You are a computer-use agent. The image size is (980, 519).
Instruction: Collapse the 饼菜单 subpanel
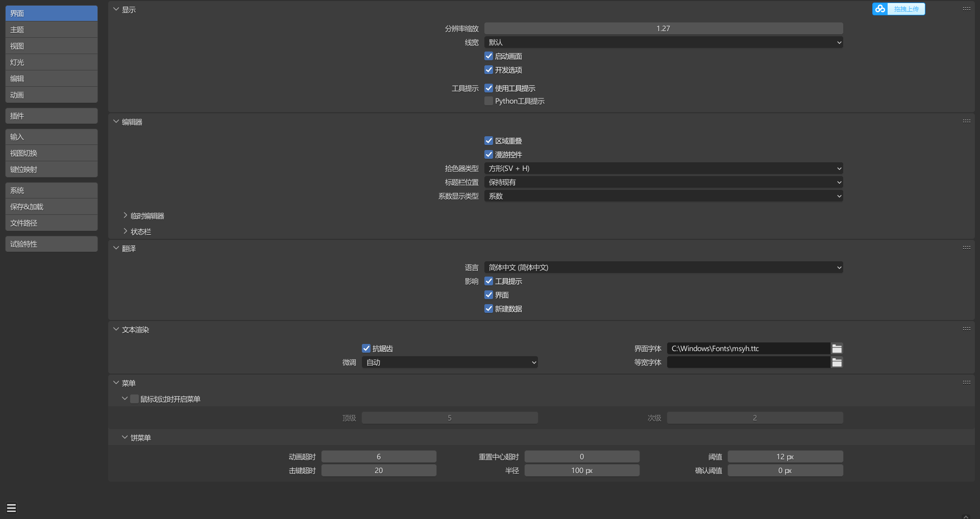coord(125,438)
